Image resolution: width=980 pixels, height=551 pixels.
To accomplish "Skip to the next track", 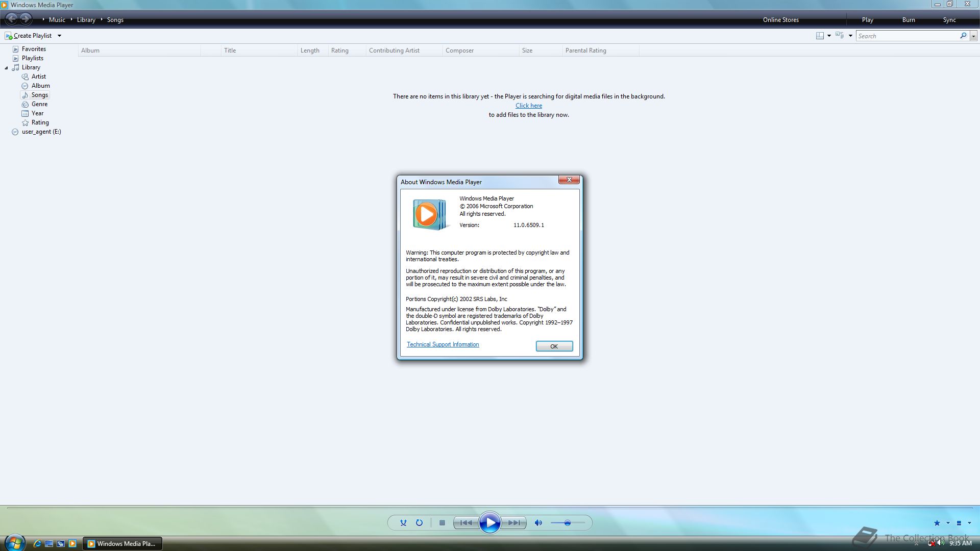I will pyautogui.click(x=514, y=522).
